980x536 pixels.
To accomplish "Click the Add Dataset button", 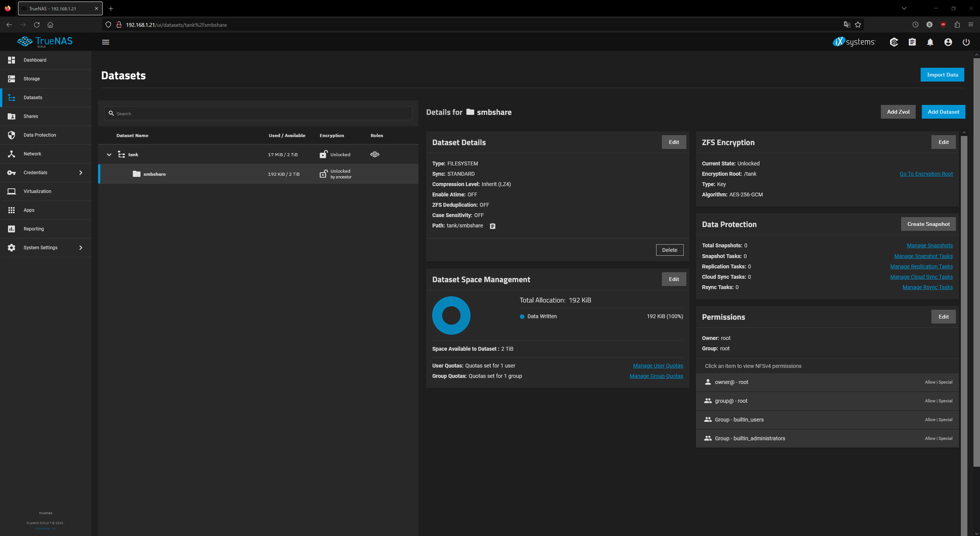I will click(x=943, y=112).
